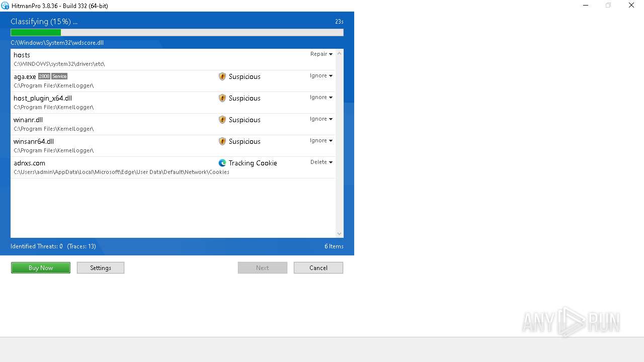Open the Repair dropdown for hosts
Viewport: 644px width, 362px height.
tap(321, 54)
